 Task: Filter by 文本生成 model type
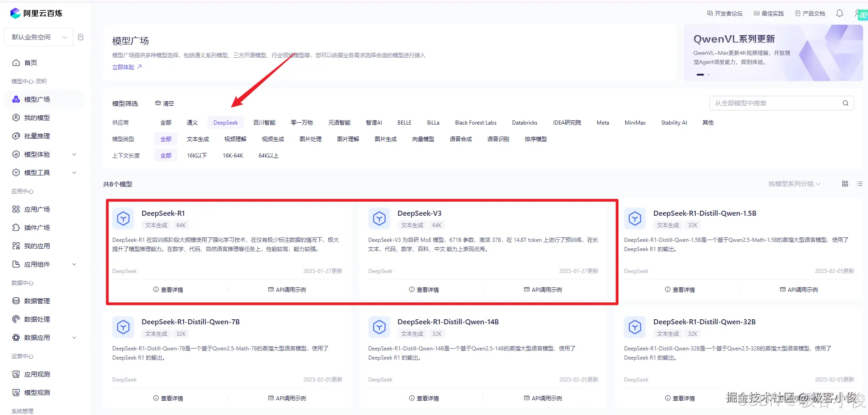(x=198, y=139)
